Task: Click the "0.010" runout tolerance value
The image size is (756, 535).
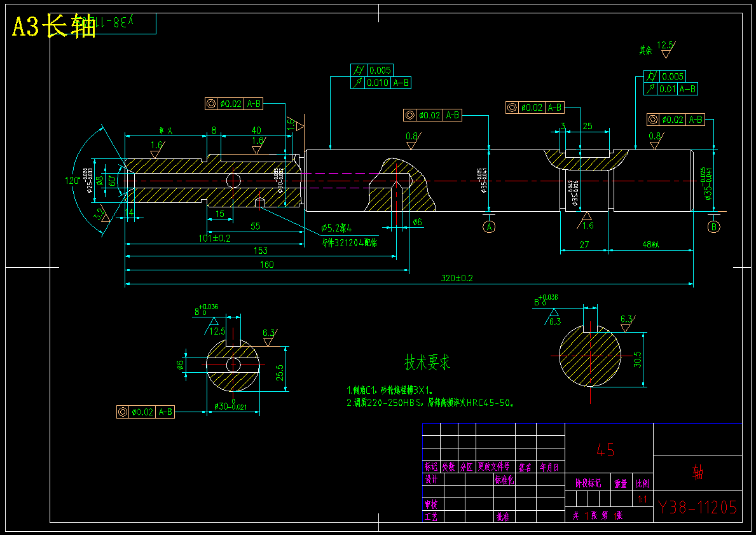Action: point(378,83)
